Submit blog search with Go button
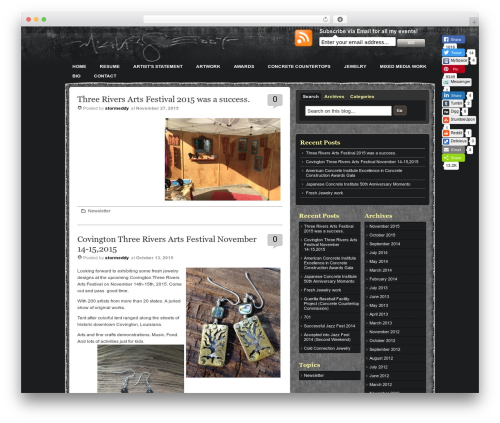The image size is (500, 423). pos(400,111)
